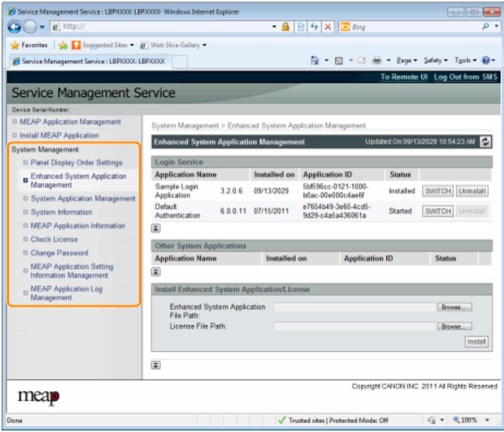Click SWITCH for Sample Login Application
The width and height of the screenshot is (504, 432).
438,191
